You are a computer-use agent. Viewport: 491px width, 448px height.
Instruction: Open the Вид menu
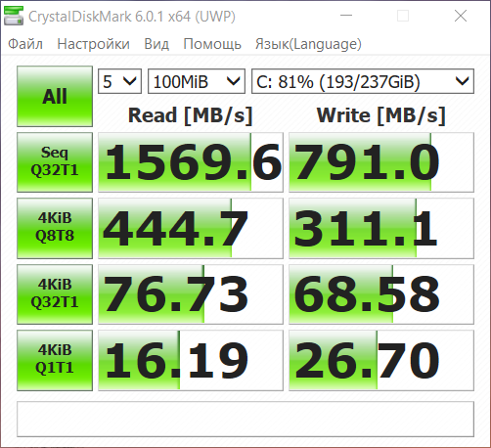[x=156, y=44]
